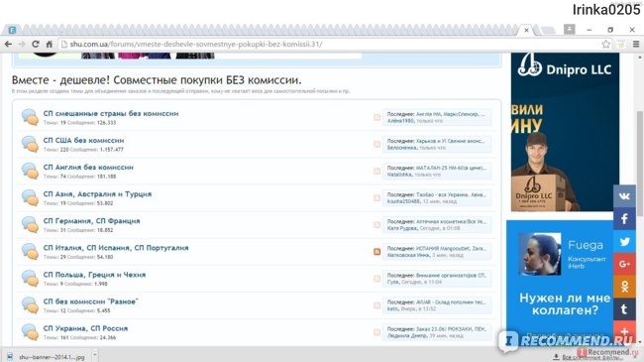Click the Dnipro LLC advertisement banner
Image resolution: width=644 pixels, height=362 pixels.
[565, 132]
